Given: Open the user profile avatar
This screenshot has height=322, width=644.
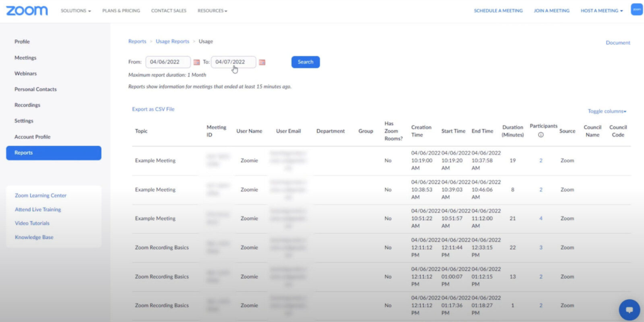Looking at the screenshot, I should 636,11.
